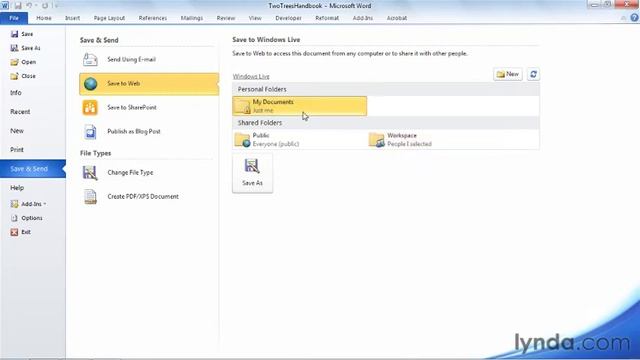Switch to the Reformat tab
The height and width of the screenshot is (360, 640).
[x=327, y=18]
